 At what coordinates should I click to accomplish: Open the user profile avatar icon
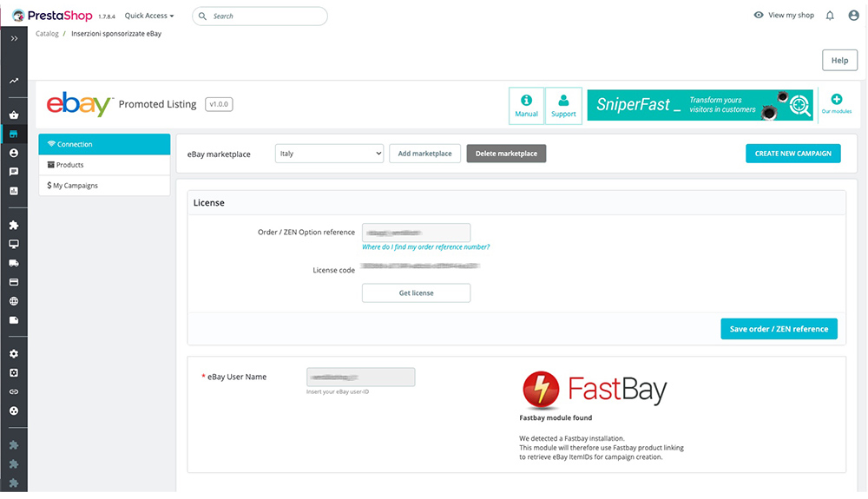point(853,16)
